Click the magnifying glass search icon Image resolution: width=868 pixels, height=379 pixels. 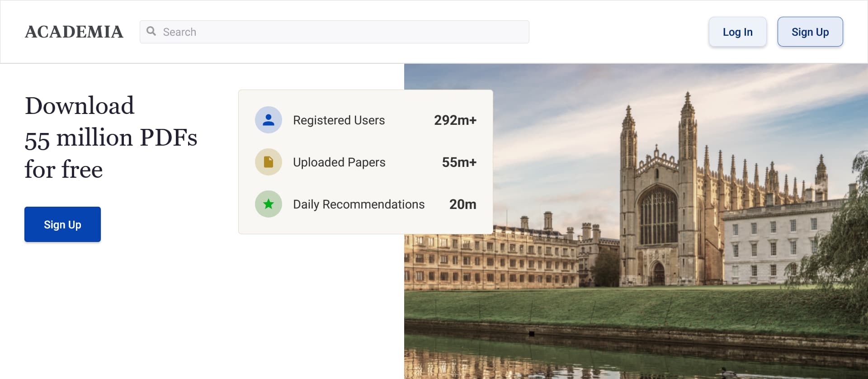click(151, 31)
